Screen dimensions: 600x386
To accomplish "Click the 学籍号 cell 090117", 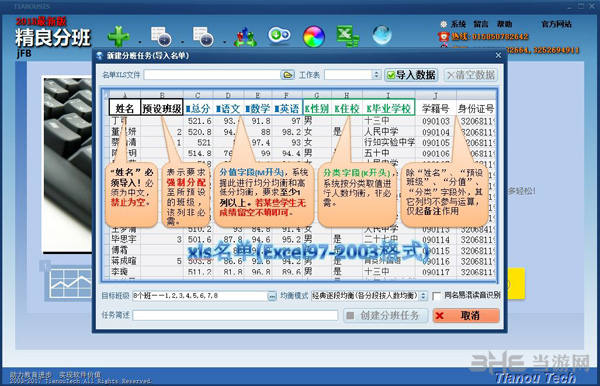I will coord(436,272).
